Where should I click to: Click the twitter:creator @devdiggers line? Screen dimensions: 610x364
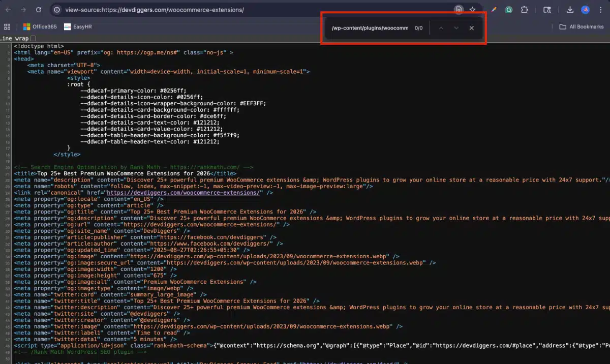click(102, 320)
